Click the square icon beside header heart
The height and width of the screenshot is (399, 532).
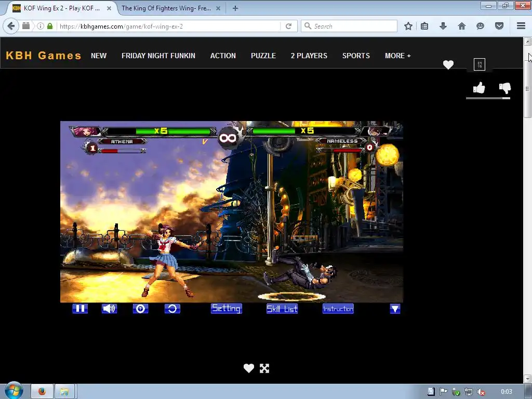point(480,64)
